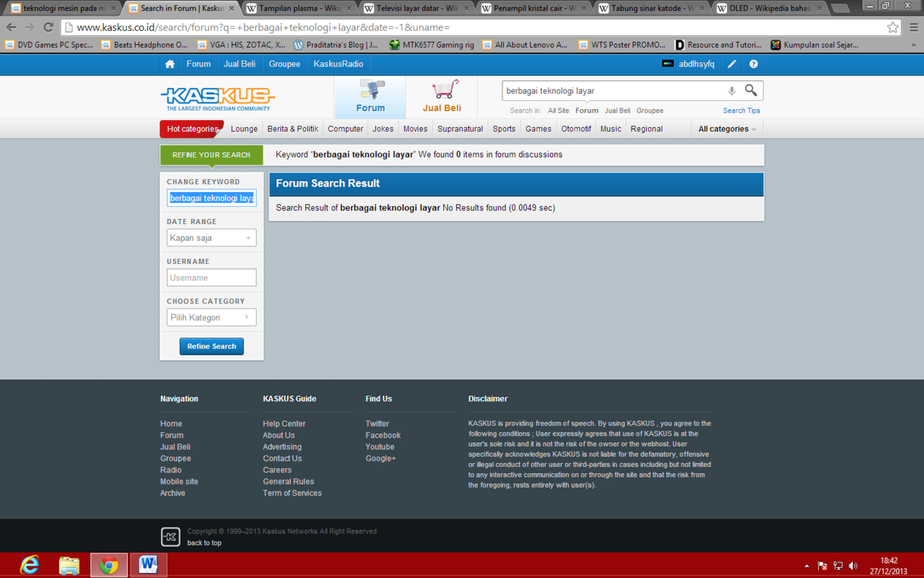Click the Kaskus footer logo icon
Viewport: 924px width, 578px height.
[170, 536]
